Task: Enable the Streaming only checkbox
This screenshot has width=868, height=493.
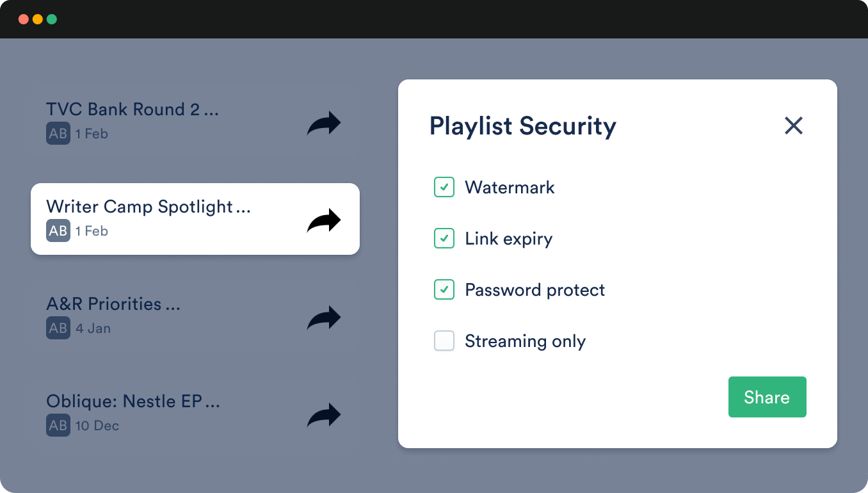Action: point(444,341)
